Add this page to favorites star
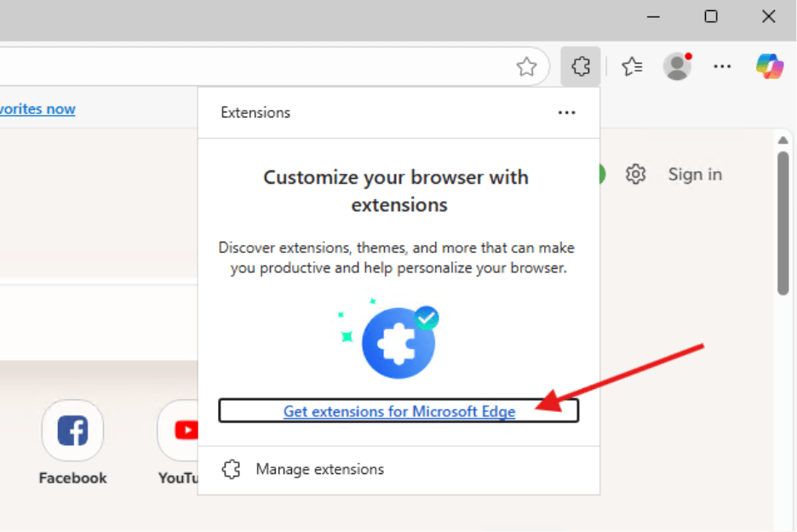 [x=526, y=66]
